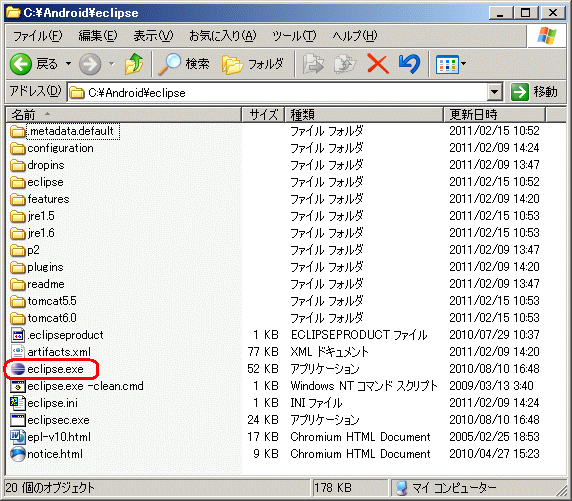Click the 20 個のオブジェクト status text
This screenshot has height=501, width=572.
[x=50, y=487]
